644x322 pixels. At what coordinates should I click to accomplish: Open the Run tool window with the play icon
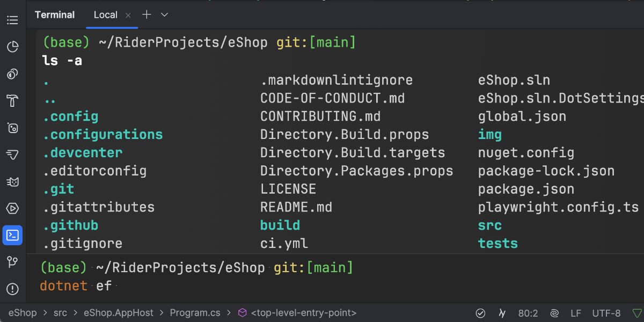12,208
